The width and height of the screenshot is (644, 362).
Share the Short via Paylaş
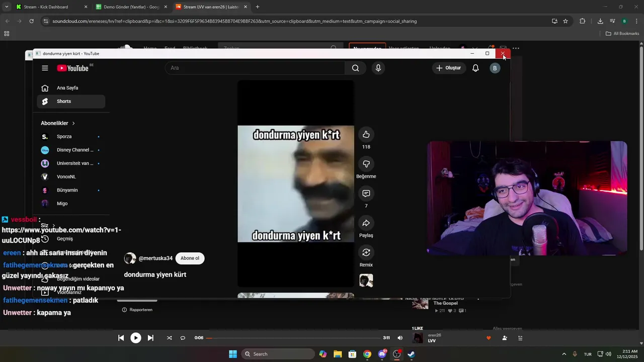[366, 223]
